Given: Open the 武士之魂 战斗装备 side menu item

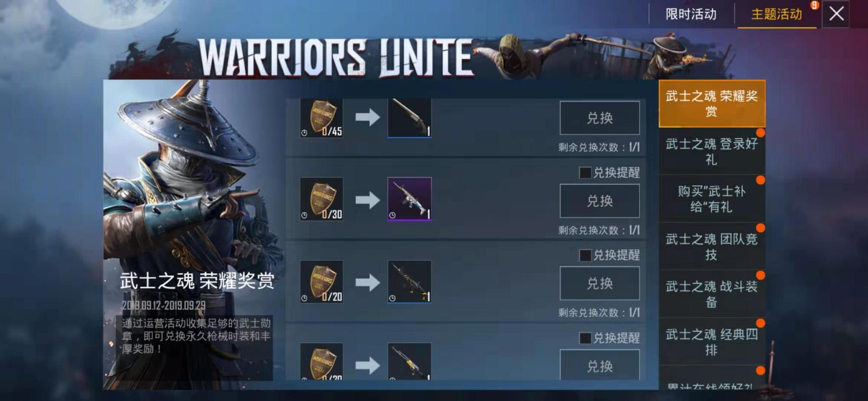Looking at the screenshot, I should tap(712, 294).
